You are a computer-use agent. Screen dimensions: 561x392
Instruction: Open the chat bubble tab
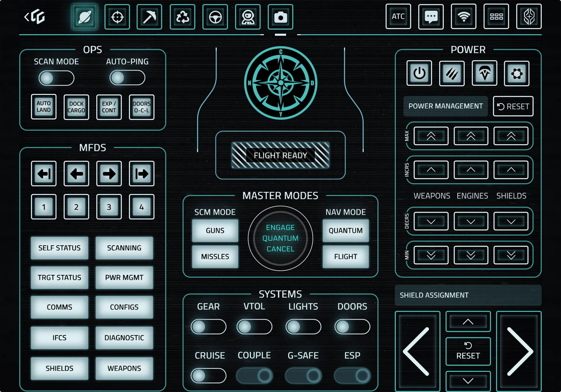pyautogui.click(x=431, y=16)
